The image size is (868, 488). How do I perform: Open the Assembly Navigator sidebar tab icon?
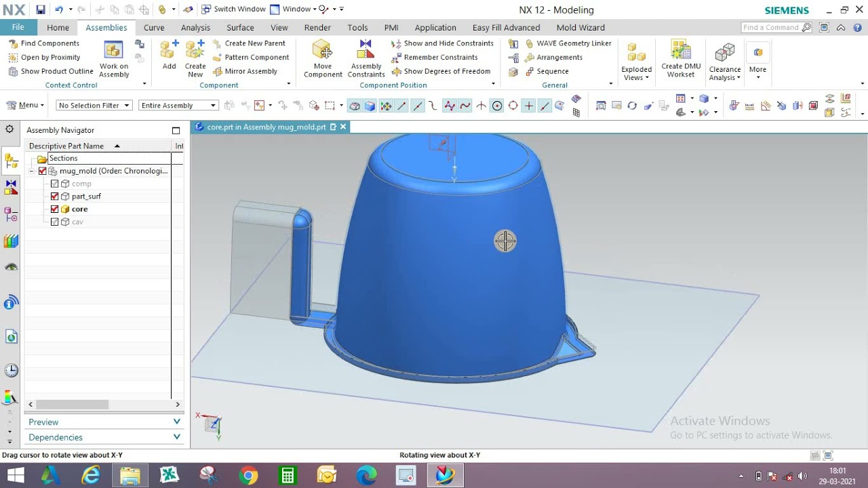pyautogui.click(x=11, y=161)
